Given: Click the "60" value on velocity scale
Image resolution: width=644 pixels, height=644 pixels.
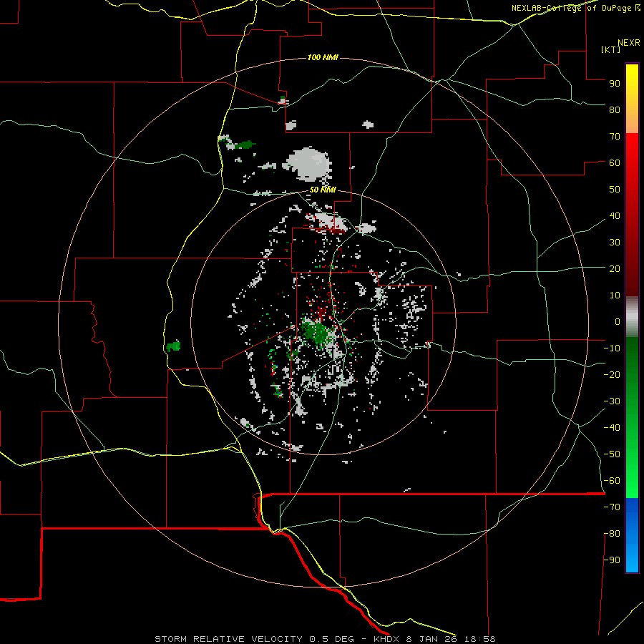Looking at the screenshot, I should pyautogui.click(x=615, y=162).
